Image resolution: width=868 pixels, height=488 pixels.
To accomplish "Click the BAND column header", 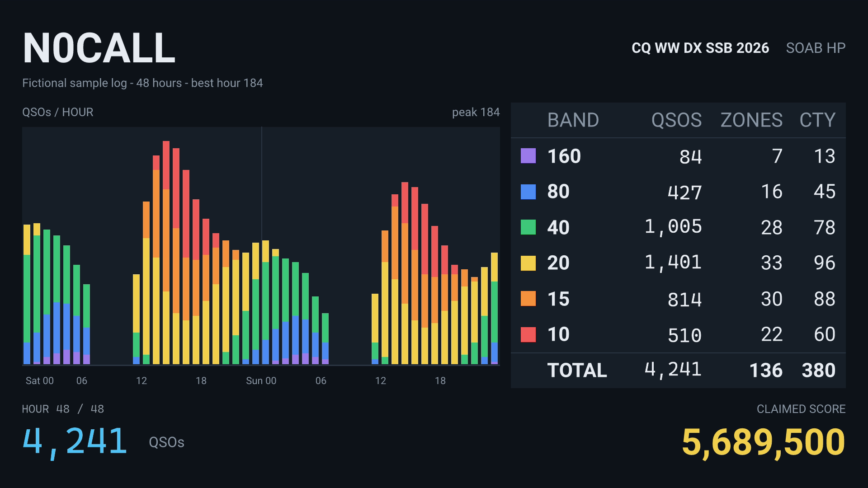I will 573,120.
